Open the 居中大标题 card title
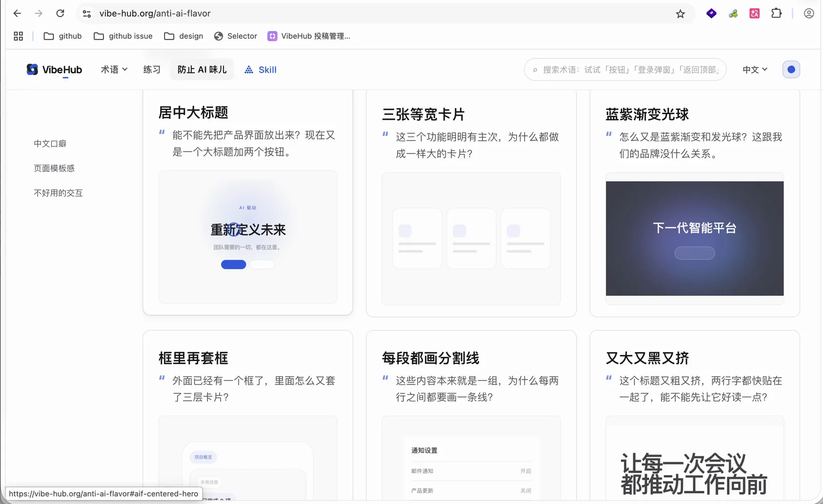The height and width of the screenshot is (504, 823). (193, 112)
